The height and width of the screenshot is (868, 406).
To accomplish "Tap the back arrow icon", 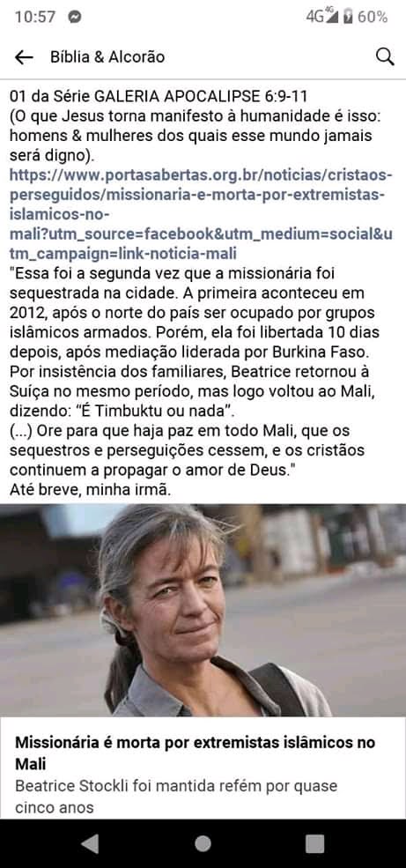I will pos(24,57).
